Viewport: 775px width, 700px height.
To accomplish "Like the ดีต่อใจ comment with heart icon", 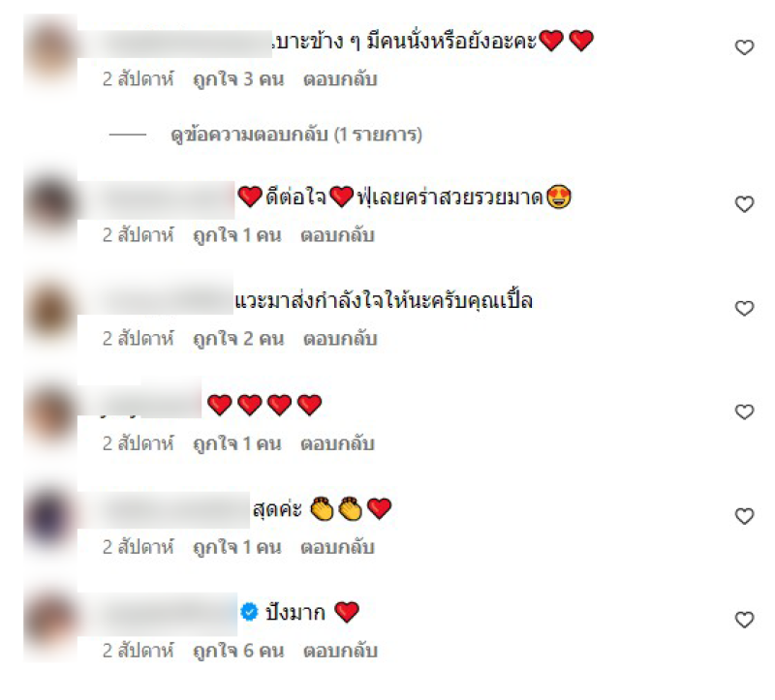I will point(744,204).
